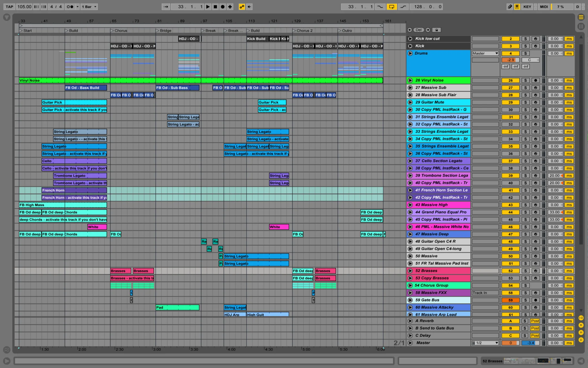Toggle track activator 59 for Gate Bus
Screen dimensions: 588x368
[x=510, y=300]
